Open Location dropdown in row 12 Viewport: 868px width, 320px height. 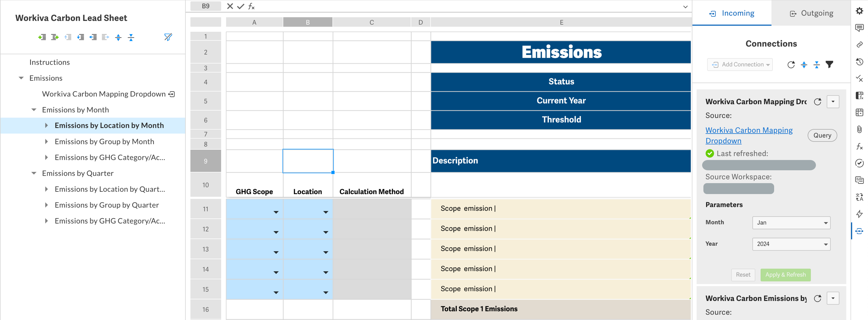325,232
